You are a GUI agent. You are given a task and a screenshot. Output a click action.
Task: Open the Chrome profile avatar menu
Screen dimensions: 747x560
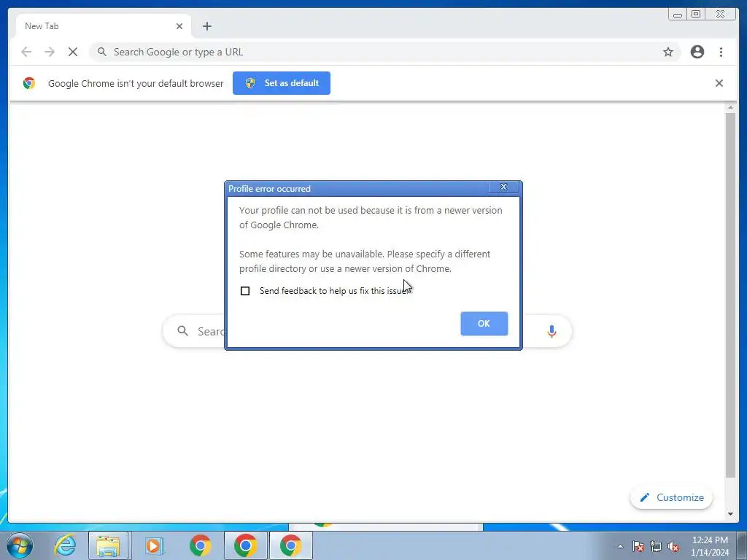(697, 52)
